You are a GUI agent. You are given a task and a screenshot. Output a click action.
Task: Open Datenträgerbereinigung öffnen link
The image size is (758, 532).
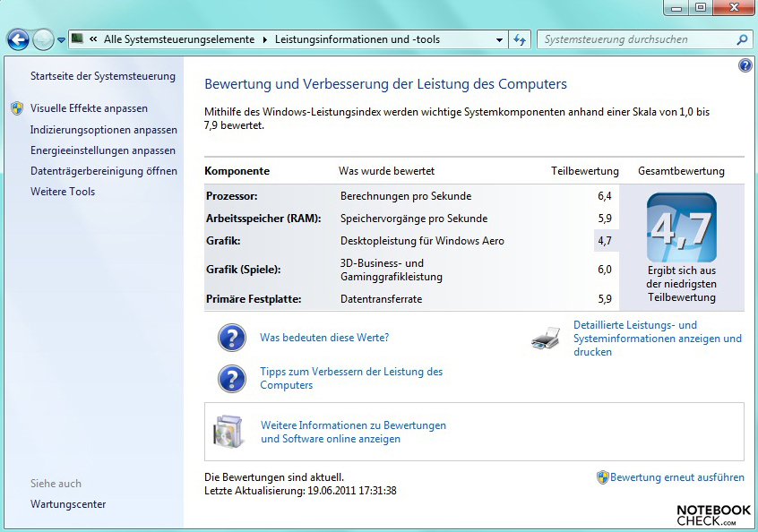coord(103,171)
